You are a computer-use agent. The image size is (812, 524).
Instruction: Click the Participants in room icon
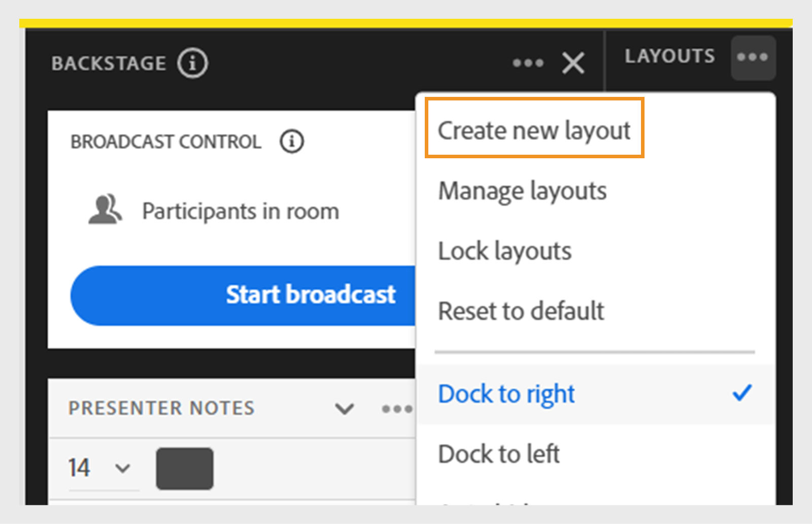pyautogui.click(x=105, y=209)
